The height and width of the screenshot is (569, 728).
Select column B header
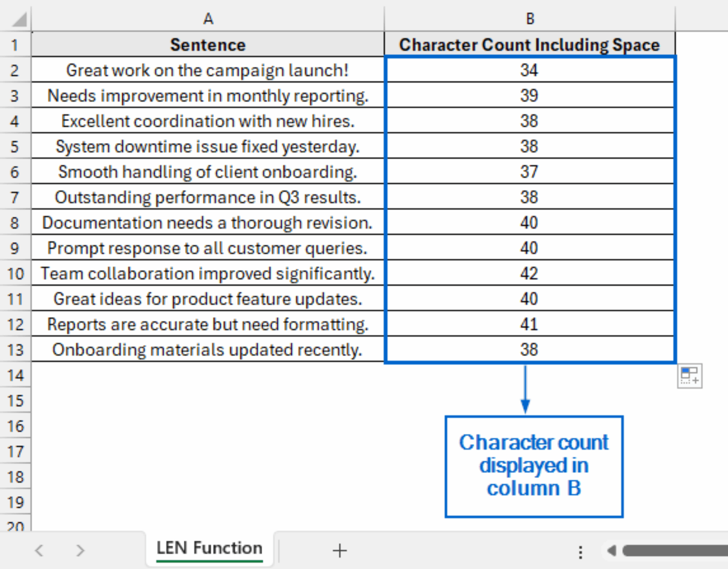coord(530,18)
